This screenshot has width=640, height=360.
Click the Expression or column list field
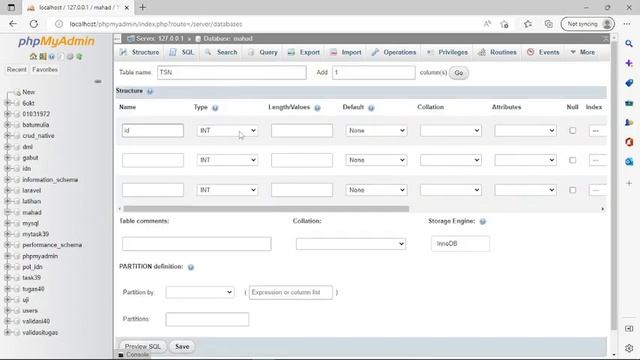click(x=291, y=292)
